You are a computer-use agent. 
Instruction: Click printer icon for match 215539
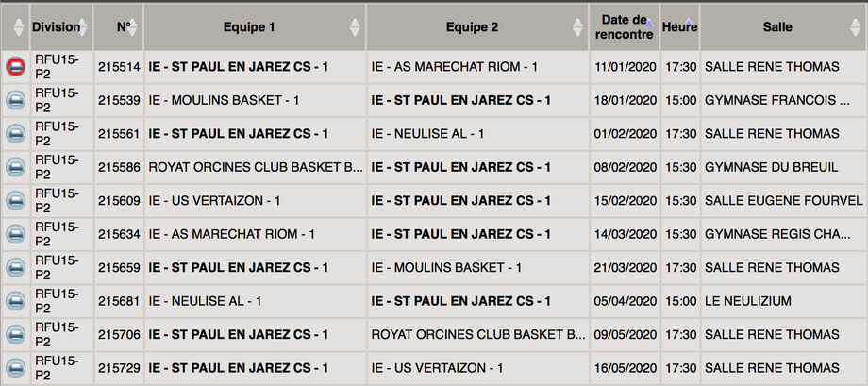[15, 101]
